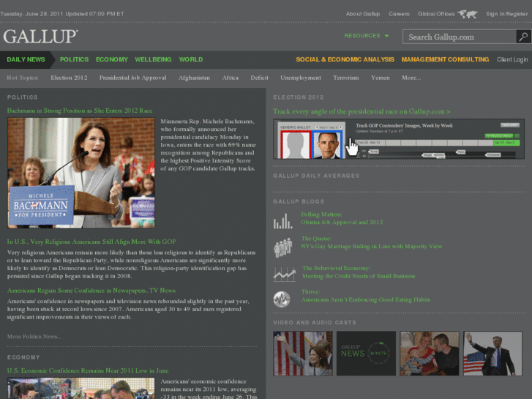Go to Management Consulting
Image resolution: width=532 pixels, height=399 pixels.
coord(445,59)
